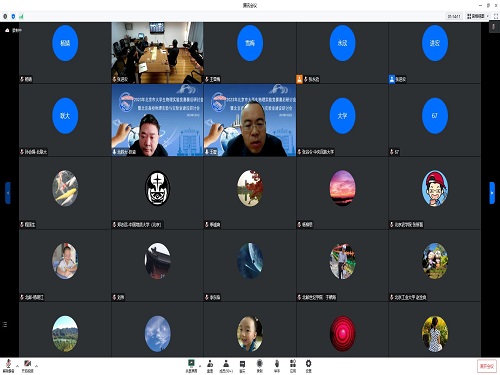Open the grid view layout dropdown
This screenshot has width=500, height=375.
(x=478, y=16)
